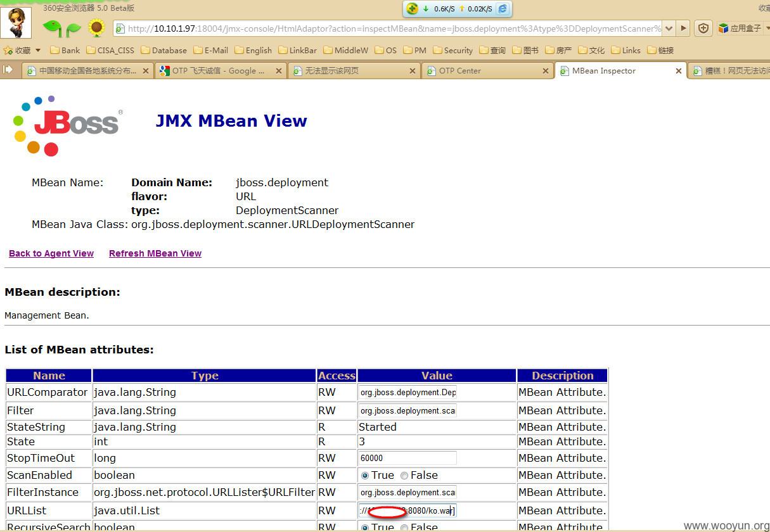This screenshot has height=532, width=770.
Task: Close the 无法显示该网页 tab
Action: (x=413, y=71)
